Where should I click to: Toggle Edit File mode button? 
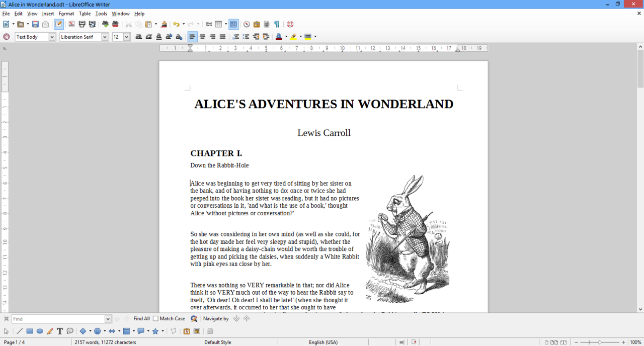[59, 24]
